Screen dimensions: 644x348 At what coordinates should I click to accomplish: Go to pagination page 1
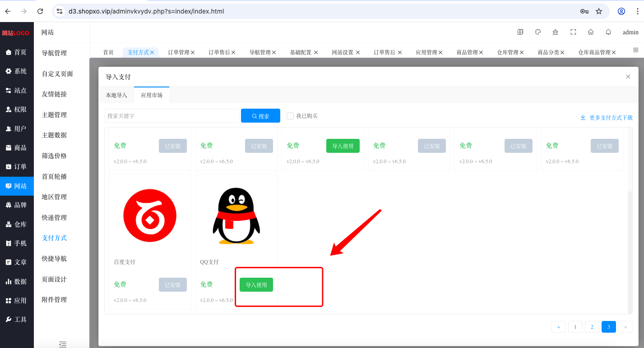575,327
